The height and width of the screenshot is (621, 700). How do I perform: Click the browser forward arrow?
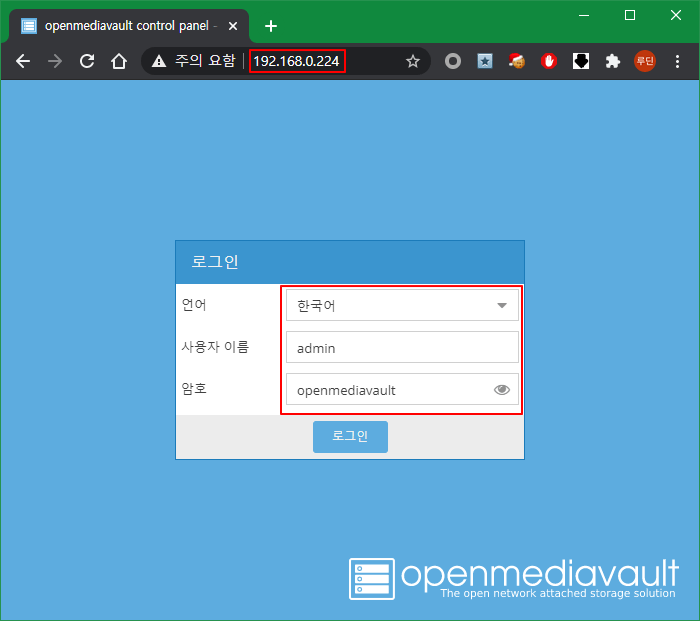pos(55,61)
